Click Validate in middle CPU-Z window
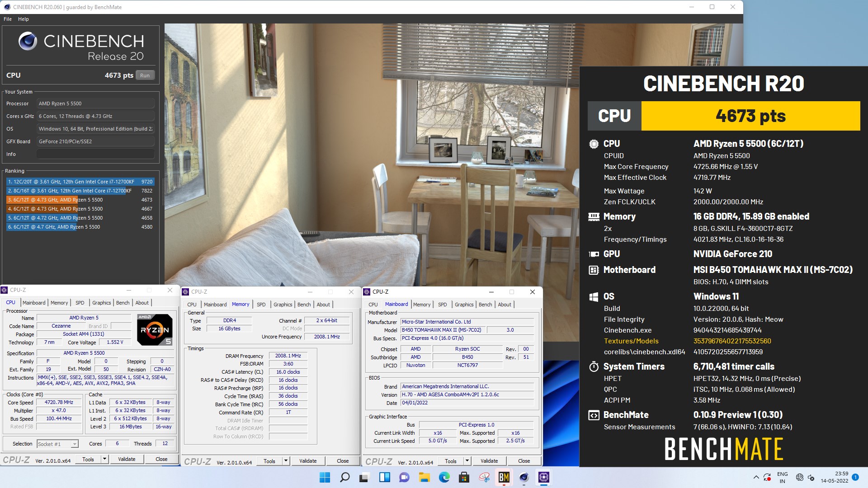This screenshot has height=488, width=868. tap(308, 461)
